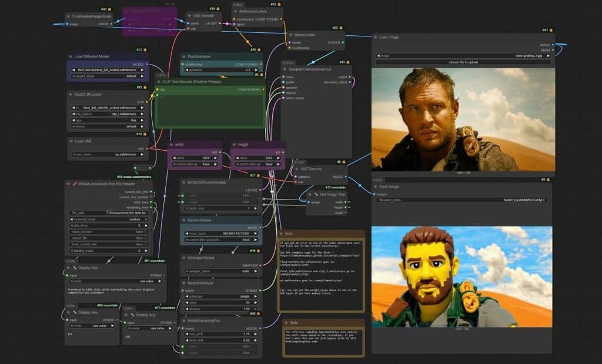Collapse the Load Diffusion Model node dot
The width and height of the screenshot is (602, 364).
coord(71,57)
